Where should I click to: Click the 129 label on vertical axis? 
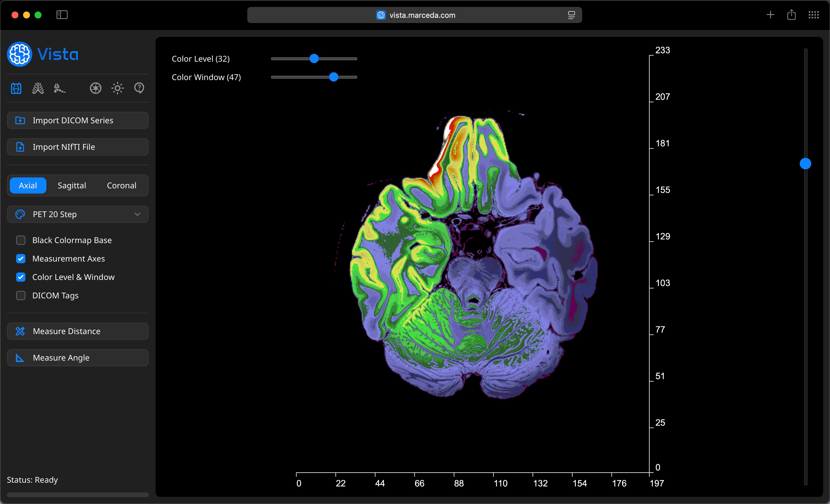663,236
